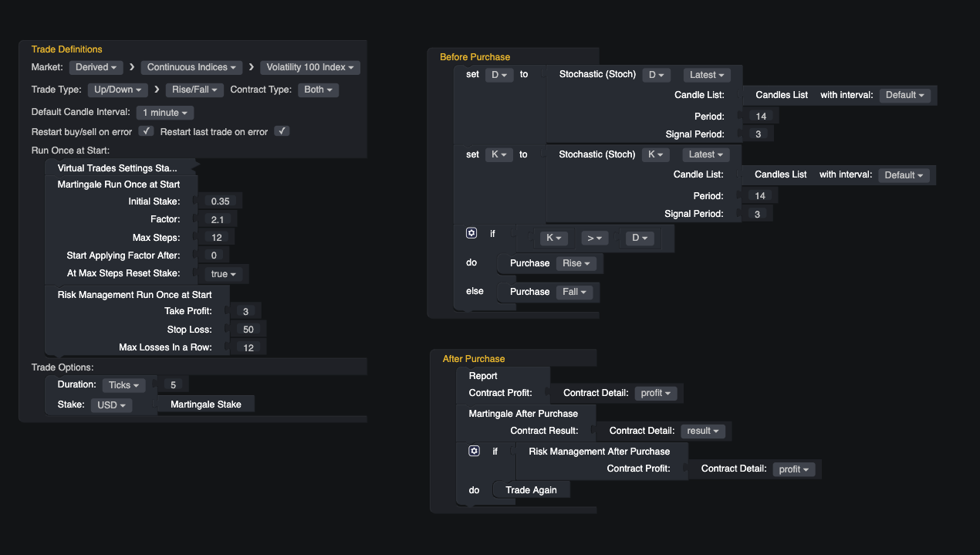Open the comparison operator dropdown between K and D
This screenshot has width=980, height=555.
point(594,238)
